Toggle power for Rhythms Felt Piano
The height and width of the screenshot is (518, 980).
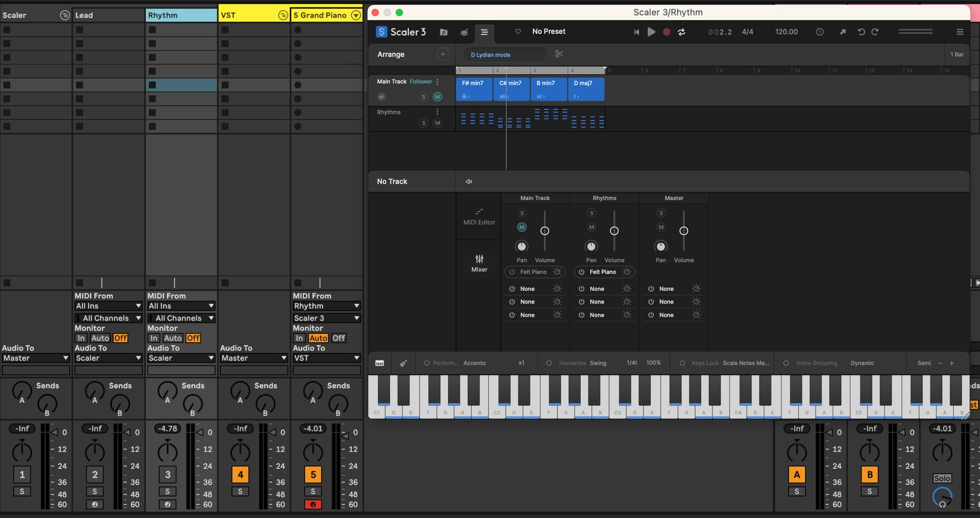(x=581, y=272)
